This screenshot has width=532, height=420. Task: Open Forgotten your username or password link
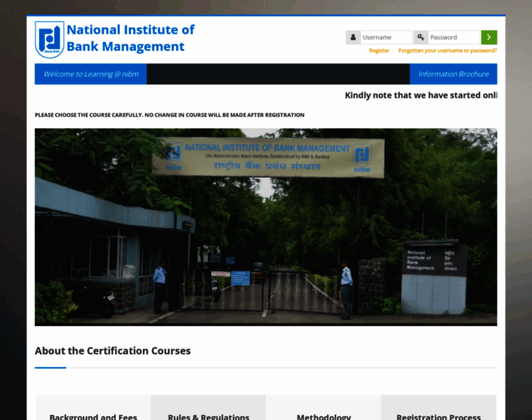pyautogui.click(x=447, y=50)
